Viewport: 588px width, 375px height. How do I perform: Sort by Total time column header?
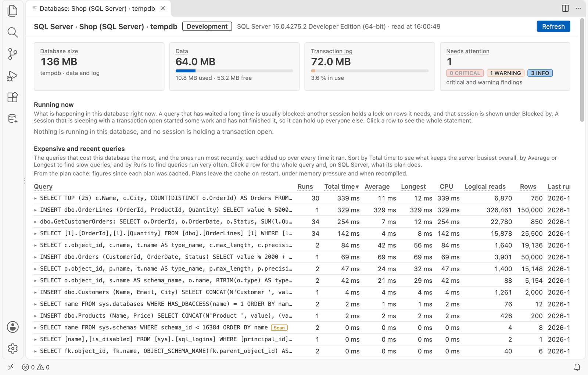(341, 187)
